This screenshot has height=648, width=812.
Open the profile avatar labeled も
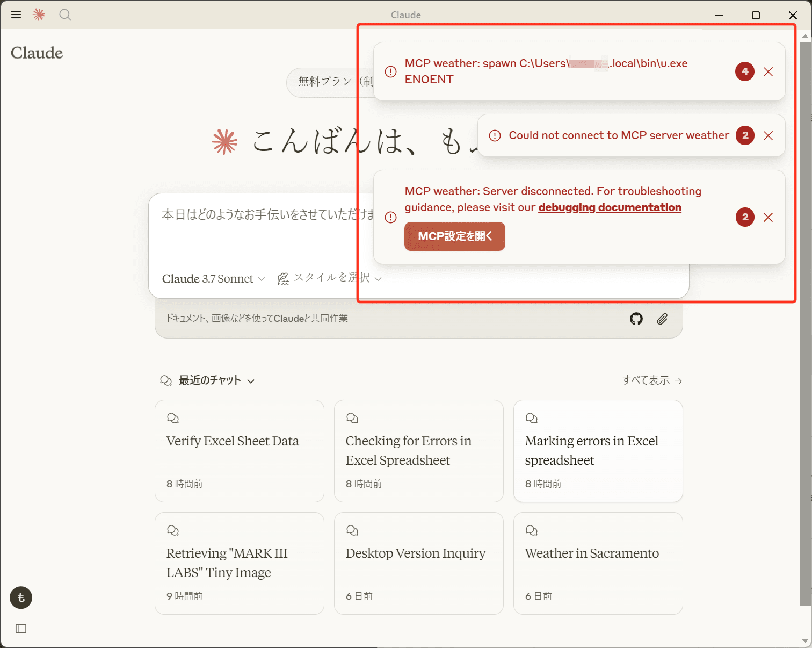tap(20, 597)
